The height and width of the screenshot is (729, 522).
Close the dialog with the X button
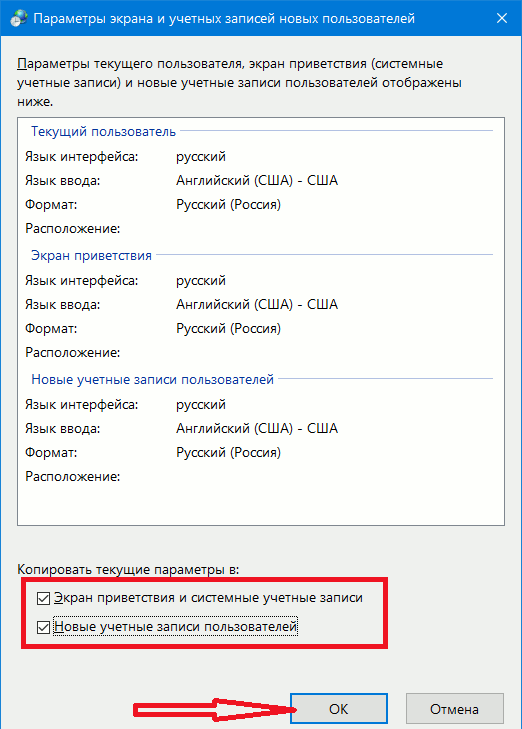pyautogui.click(x=502, y=18)
